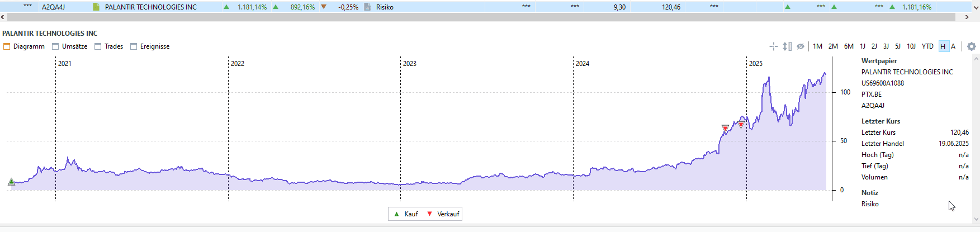Open chart settings via the gear icon

coord(972,46)
